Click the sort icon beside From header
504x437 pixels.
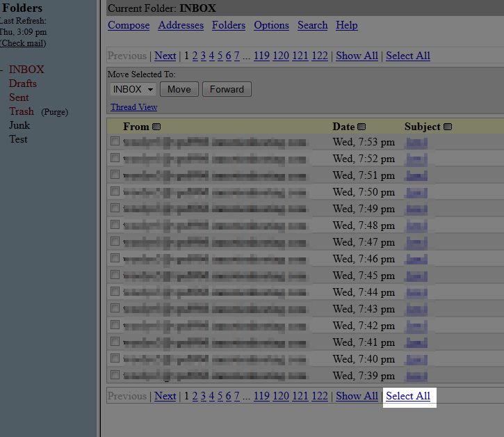click(x=156, y=127)
